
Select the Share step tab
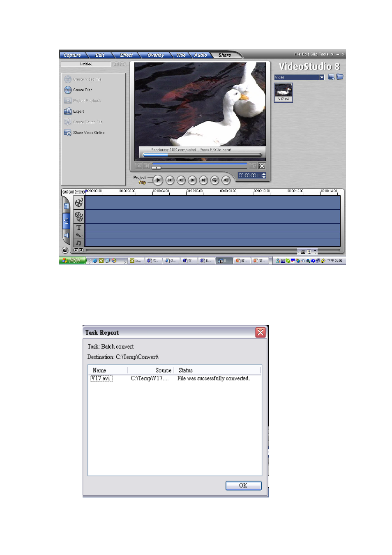point(224,55)
